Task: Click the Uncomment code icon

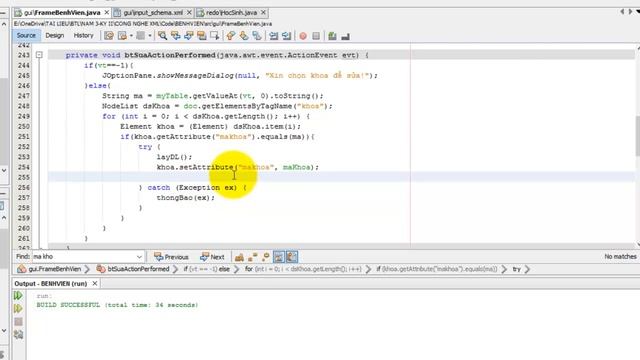Action: (x=345, y=36)
